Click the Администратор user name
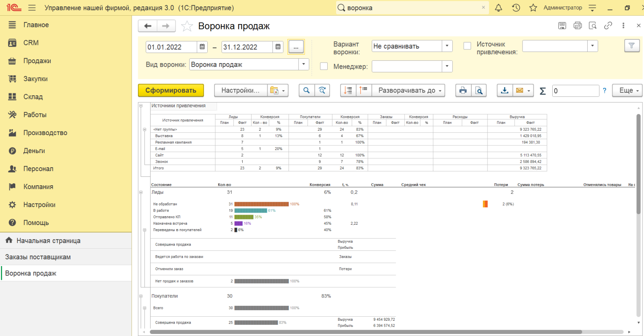 click(563, 8)
